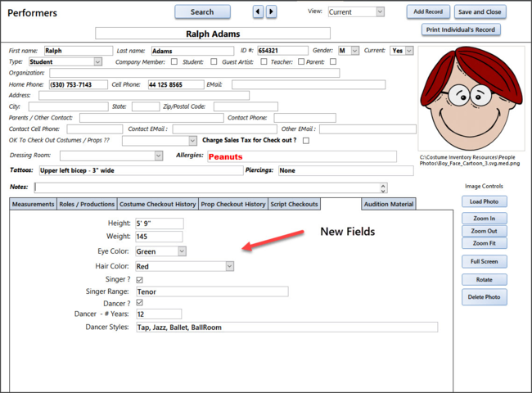The height and width of the screenshot is (393, 532).
Task: Click the Search button
Action: pyautogui.click(x=202, y=12)
